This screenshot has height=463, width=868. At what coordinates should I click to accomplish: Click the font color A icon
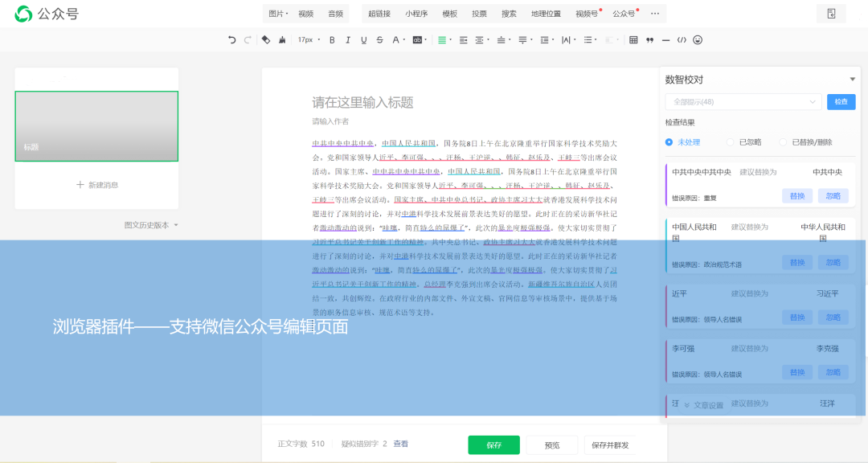click(395, 40)
